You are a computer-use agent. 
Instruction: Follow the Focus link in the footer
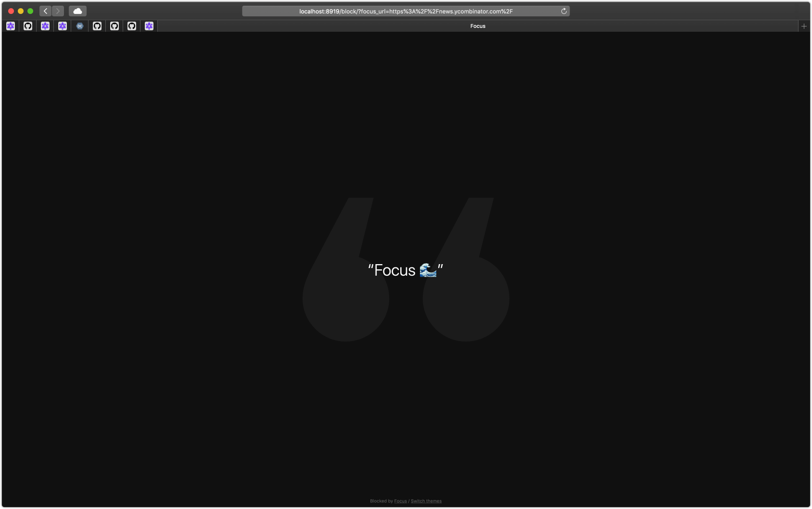[400, 501]
